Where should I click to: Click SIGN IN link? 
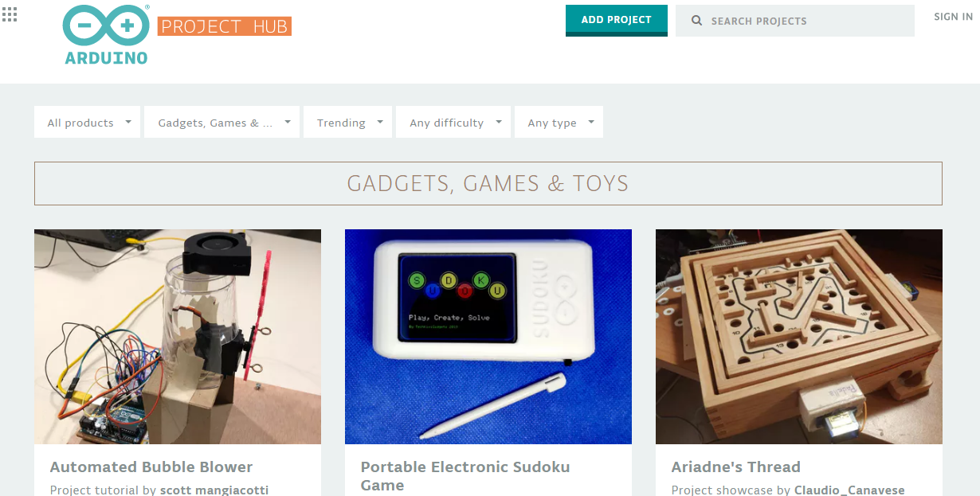point(953,17)
